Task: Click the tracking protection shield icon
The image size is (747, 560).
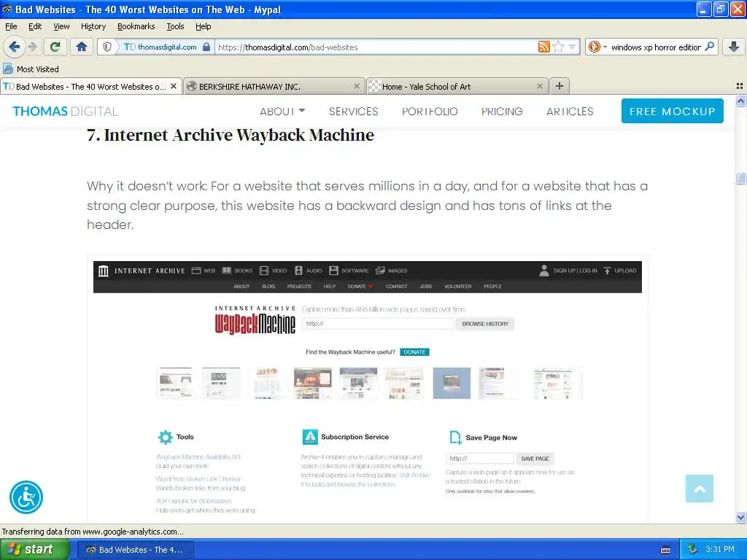Action: pyautogui.click(x=108, y=47)
